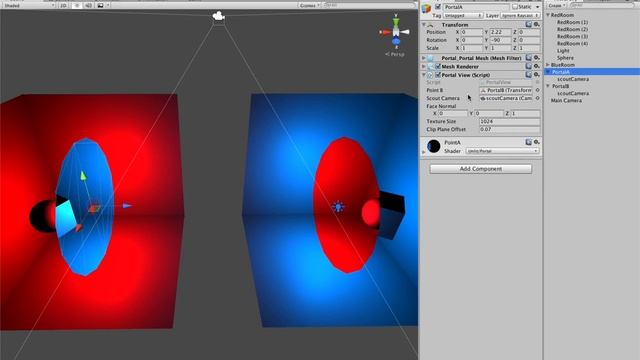Screen dimensions: 640x360
Task: Click the Main Camera gizmo in scene view
Action: [x=219, y=16]
